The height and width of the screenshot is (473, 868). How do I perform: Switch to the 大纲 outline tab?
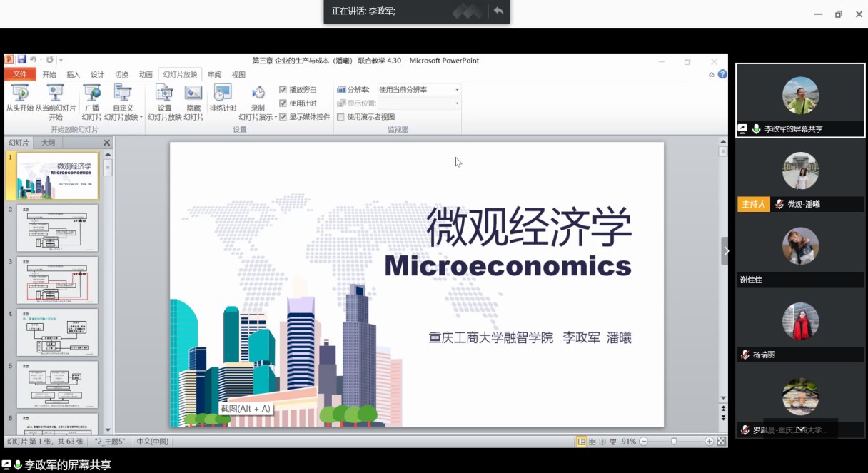pos(48,143)
